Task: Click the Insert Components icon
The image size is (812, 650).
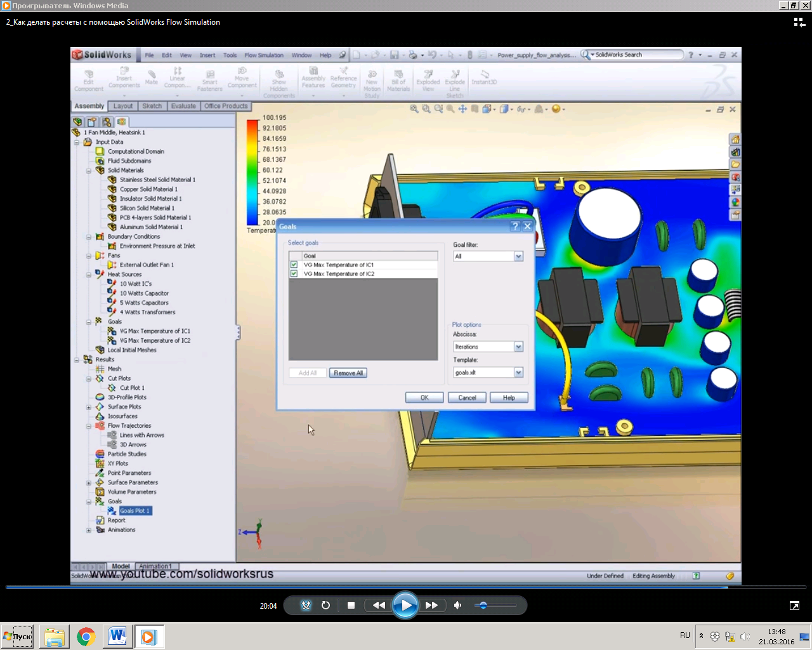Action: [x=124, y=78]
